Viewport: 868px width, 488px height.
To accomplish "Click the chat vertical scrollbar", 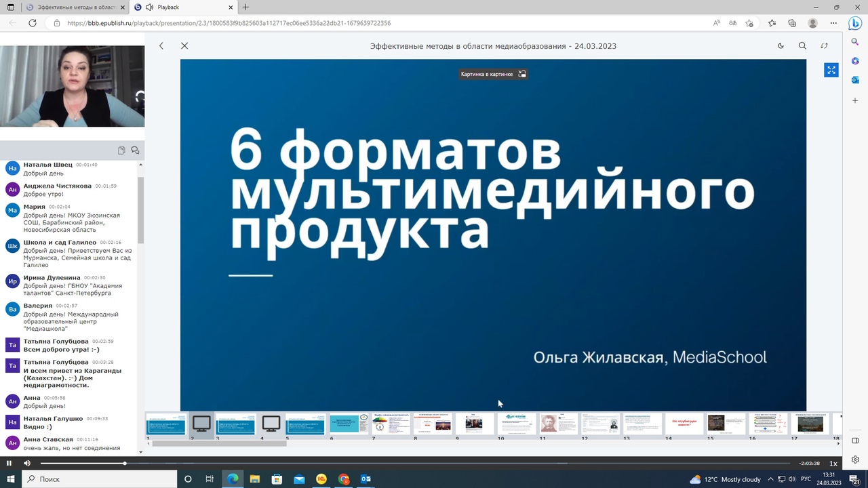I will click(x=141, y=210).
